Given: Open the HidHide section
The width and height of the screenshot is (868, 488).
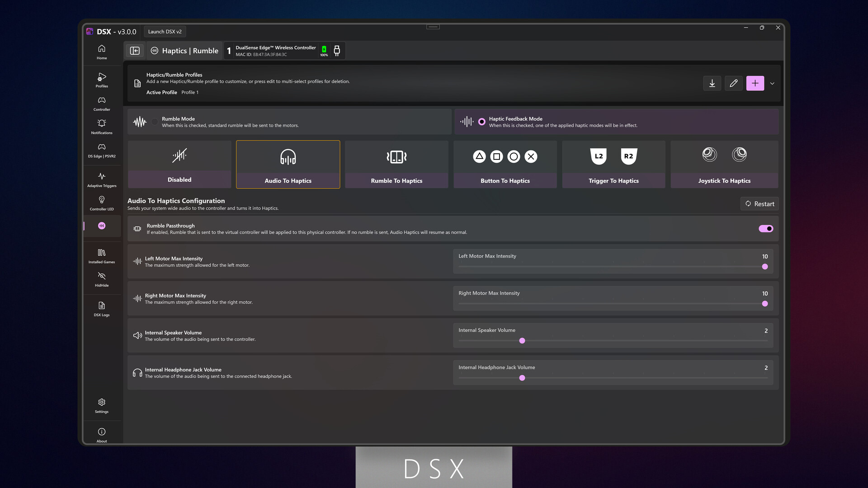Looking at the screenshot, I should [101, 279].
